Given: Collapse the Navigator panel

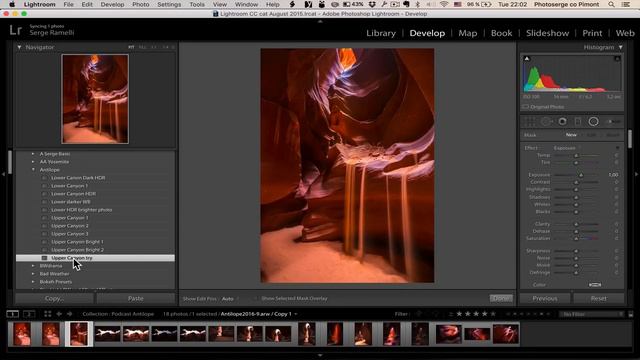Looking at the screenshot, I should click(x=19, y=47).
